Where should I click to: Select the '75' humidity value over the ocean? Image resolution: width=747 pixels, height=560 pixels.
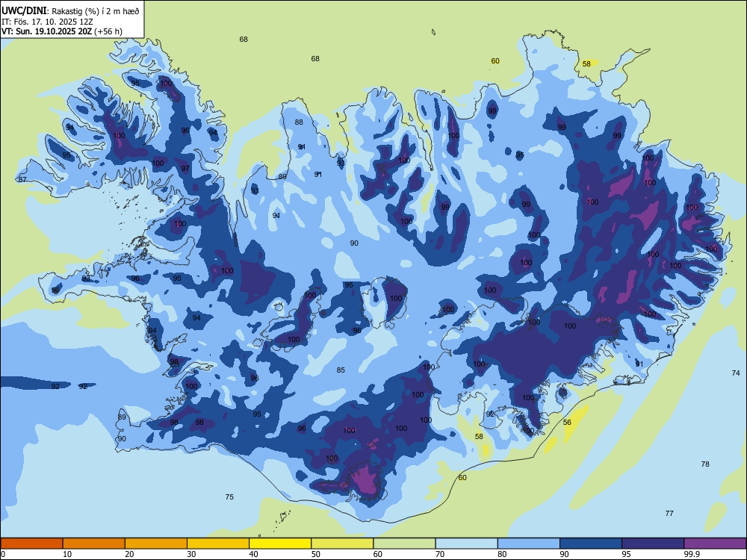[229, 497]
